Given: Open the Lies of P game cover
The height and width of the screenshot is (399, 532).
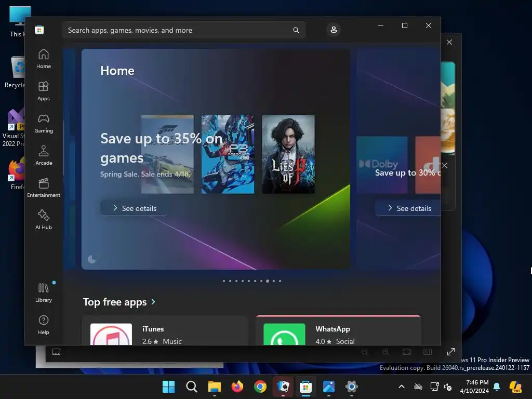Looking at the screenshot, I should (288, 154).
